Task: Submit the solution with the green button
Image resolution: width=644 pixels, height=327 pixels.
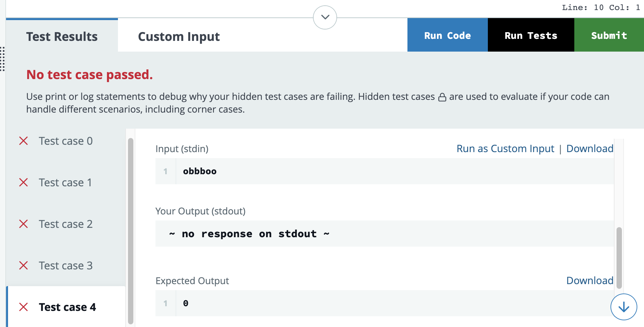Action: [x=609, y=35]
